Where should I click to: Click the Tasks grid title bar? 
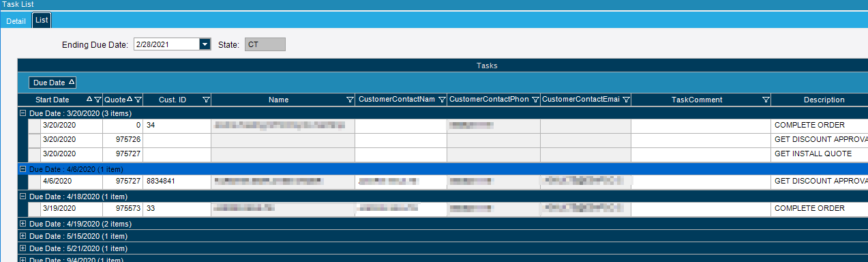[443, 66]
